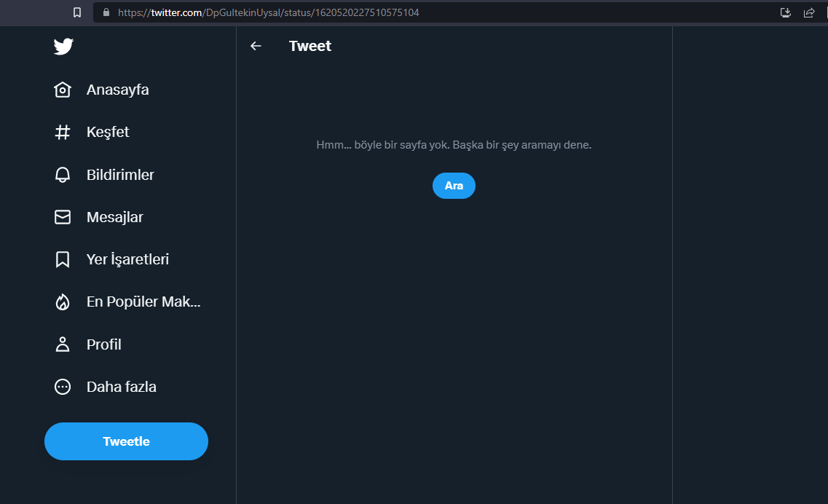828x504 pixels.
Task: Click the padlock site info icon
Action: (x=106, y=12)
